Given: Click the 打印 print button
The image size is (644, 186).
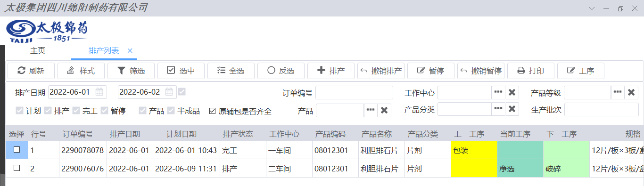Looking at the screenshot, I should tap(531, 71).
